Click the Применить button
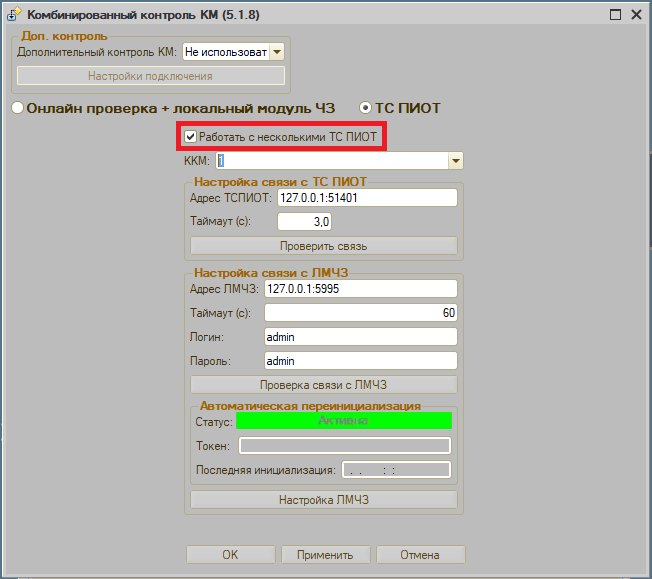Screen dimensions: 652x579 pyautogui.click(x=325, y=554)
